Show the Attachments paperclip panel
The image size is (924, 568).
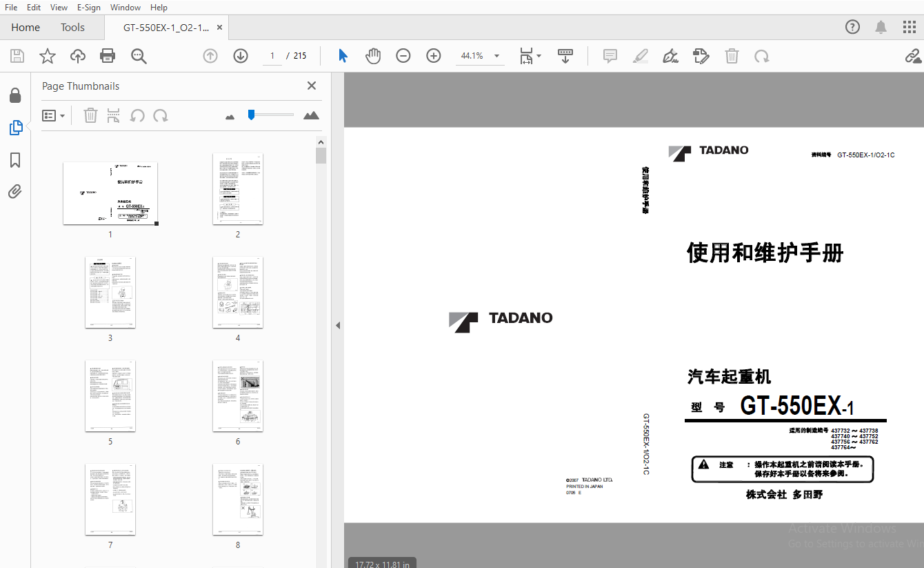coord(15,192)
